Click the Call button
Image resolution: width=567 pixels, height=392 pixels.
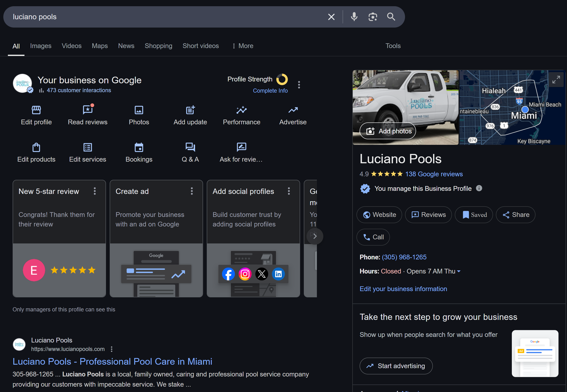(x=373, y=237)
